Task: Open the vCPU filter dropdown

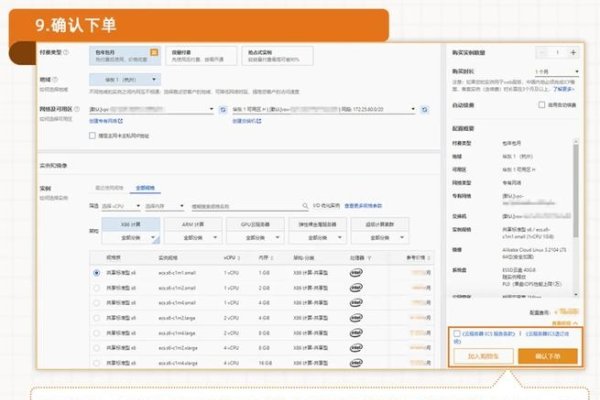Action: click(x=121, y=206)
